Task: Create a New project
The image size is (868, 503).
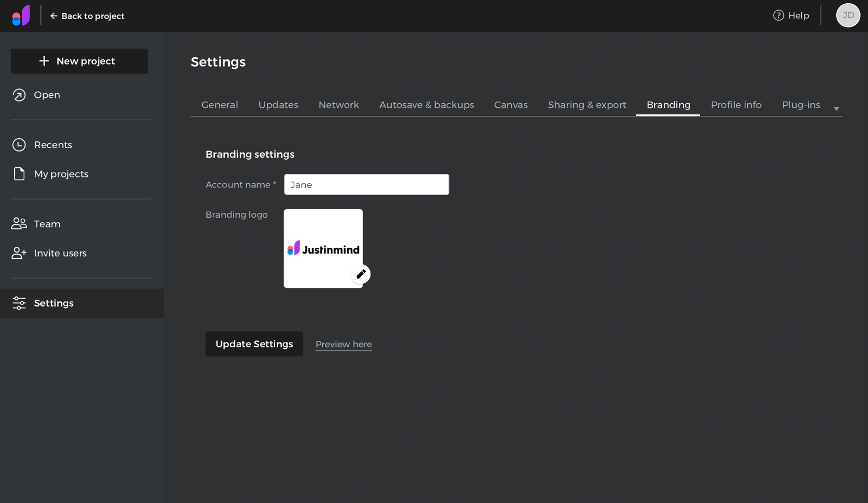Action: [x=79, y=61]
